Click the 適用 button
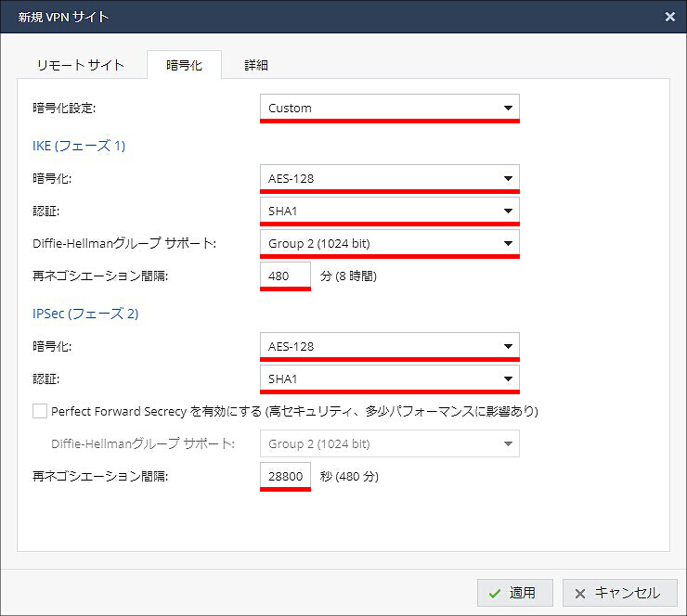The image size is (687, 616). [515, 593]
